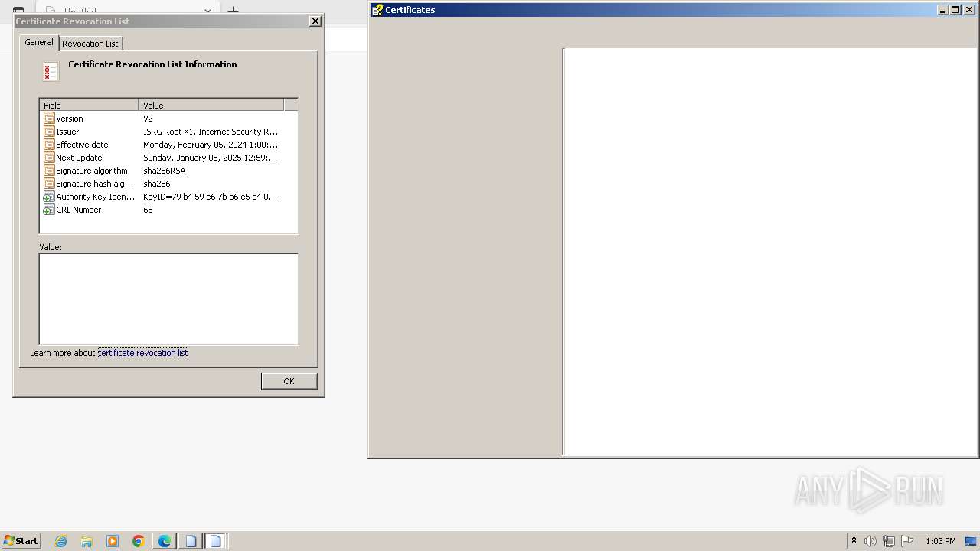Launch Windows Media Player from taskbar
Screen dimensions: 980x551
[113, 541]
